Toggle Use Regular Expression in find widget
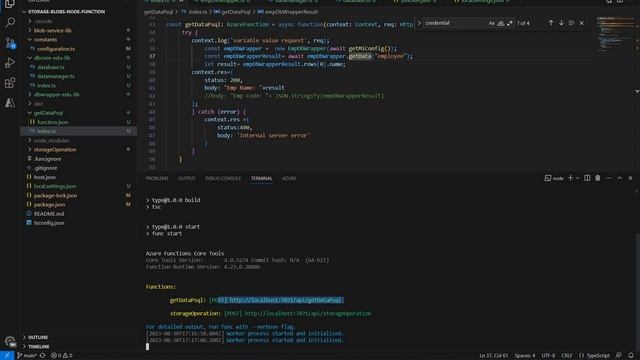Screen dimensions: 640x360 click(509, 23)
